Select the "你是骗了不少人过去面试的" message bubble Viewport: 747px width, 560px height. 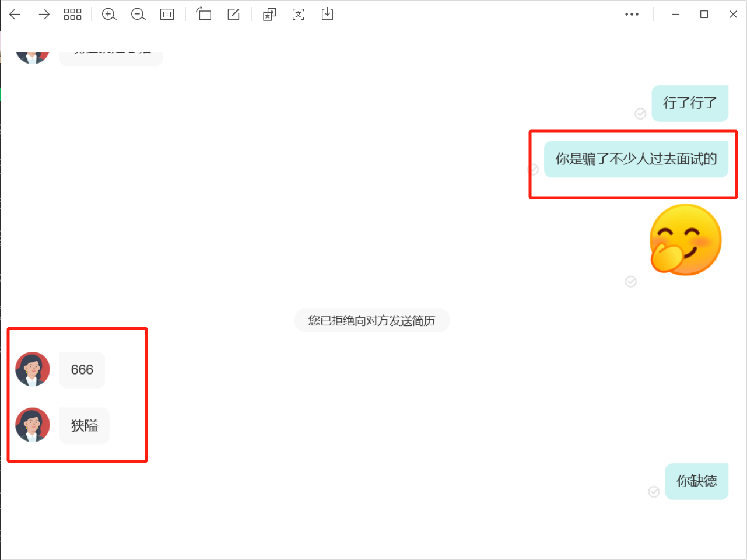636,159
